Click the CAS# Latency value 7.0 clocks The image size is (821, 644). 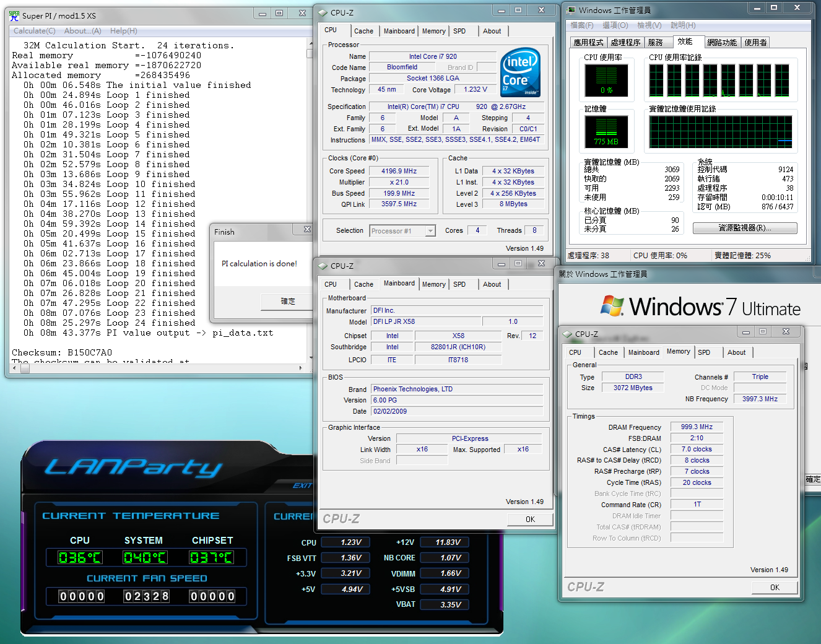click(x=697, y=449)
